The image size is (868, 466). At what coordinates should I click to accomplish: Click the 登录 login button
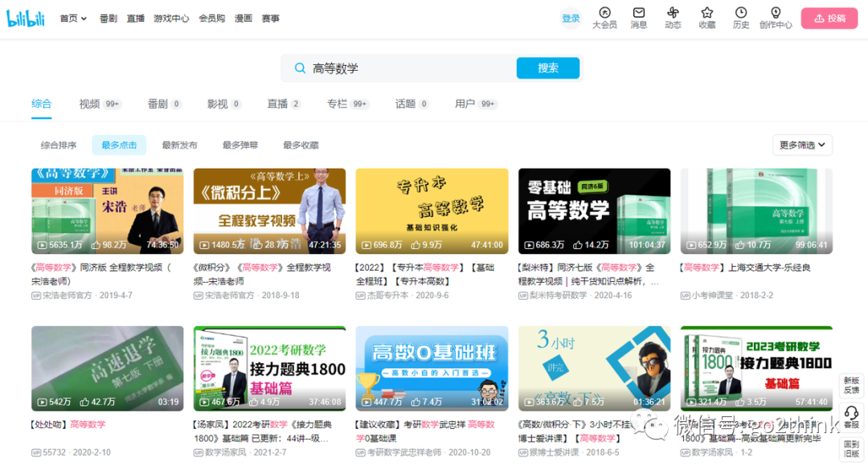571,18
